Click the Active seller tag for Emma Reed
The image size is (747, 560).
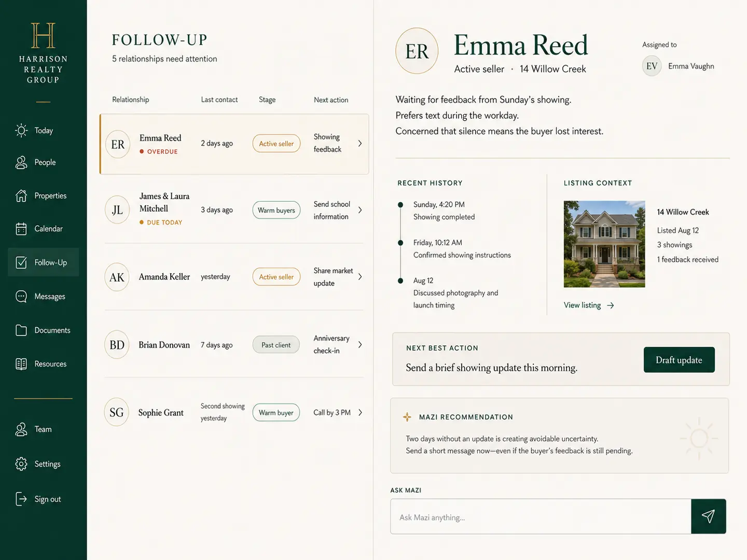tap(276, 144)
